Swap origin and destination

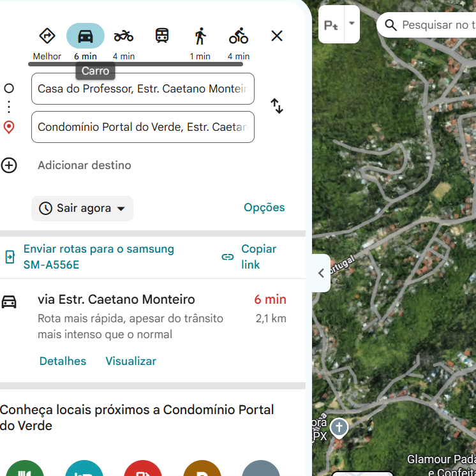pyautogui.click(x=277, y=106)
